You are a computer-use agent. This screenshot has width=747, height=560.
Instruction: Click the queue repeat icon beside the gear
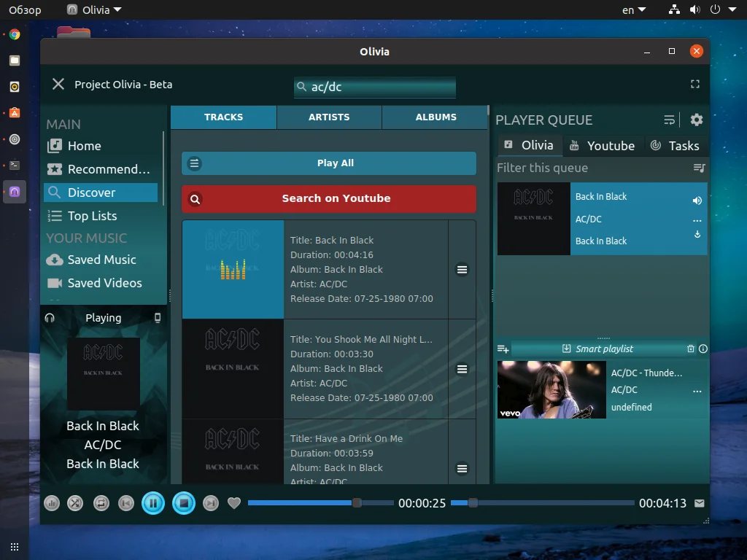click(x=669, y=120)
